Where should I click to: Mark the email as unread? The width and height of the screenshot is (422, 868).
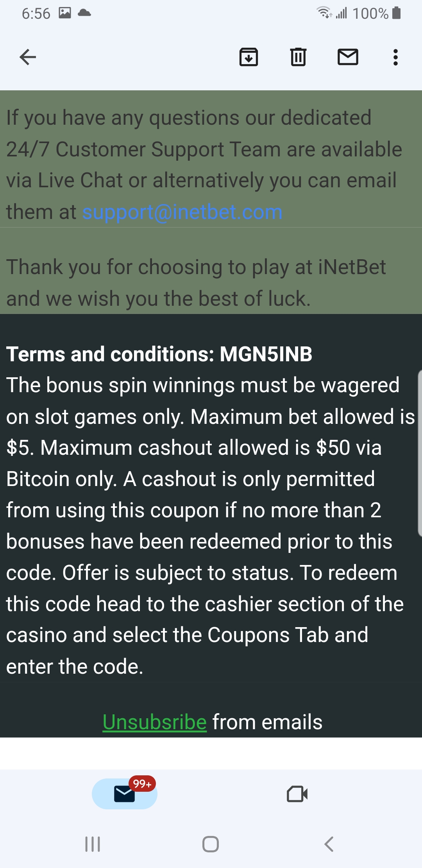click(348, 57)
